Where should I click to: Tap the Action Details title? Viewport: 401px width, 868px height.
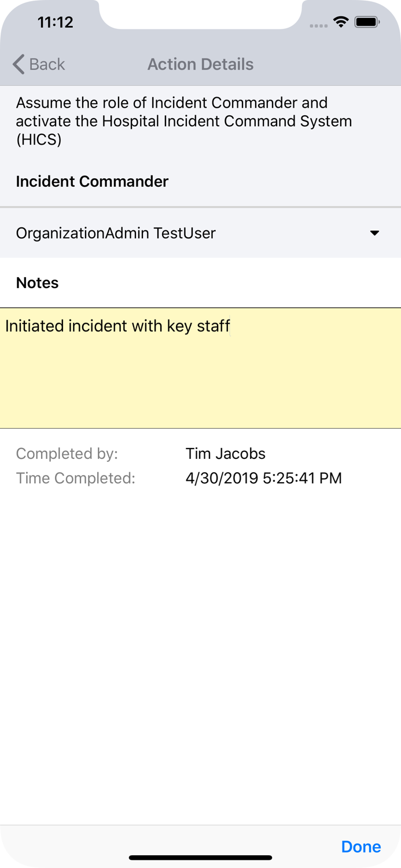pos(200,64)
